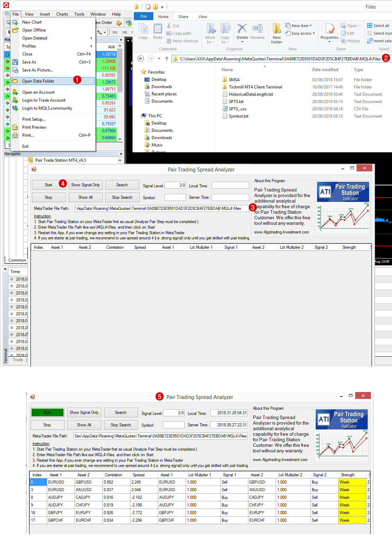The height and width of the screenshot is (537, 392).
Task: Close the Navigator panel
Action: point(121,154)
